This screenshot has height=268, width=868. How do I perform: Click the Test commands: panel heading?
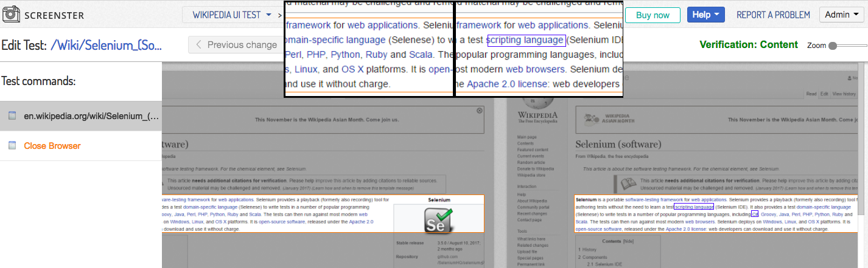39,81
